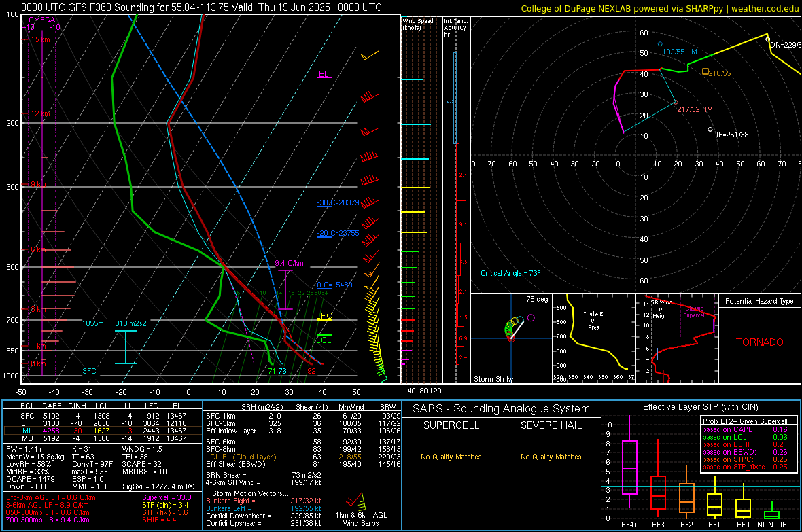
Task: Click the EL equilibrium level marker label
Action: pyautogui.click(x=324, y=73)
